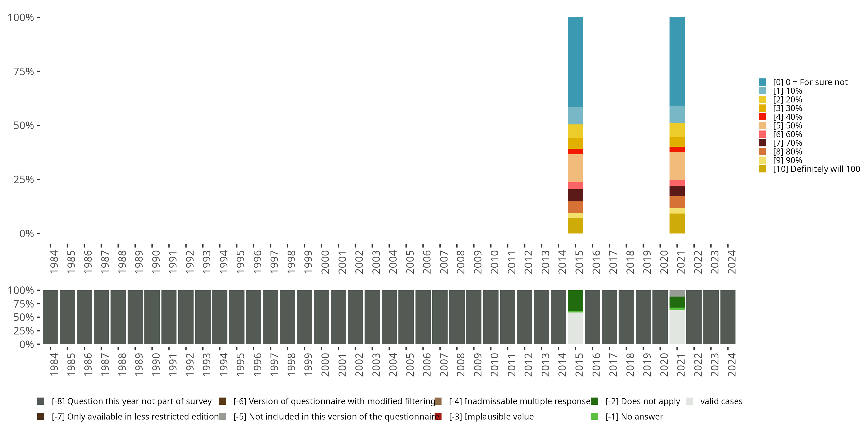This screenshot has width=868, height=434.
Task: Click the 75% y-axis label of upper chart
Action: pos(24,71)
